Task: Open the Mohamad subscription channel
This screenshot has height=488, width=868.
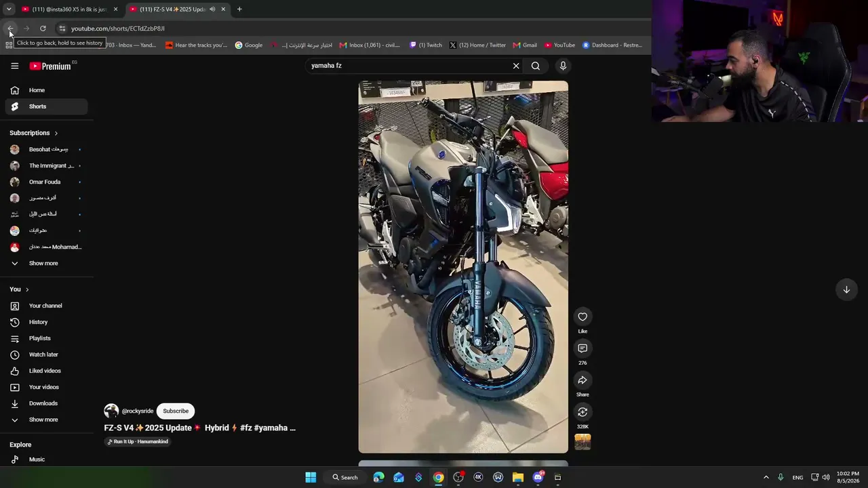Action: [x=46, y=247]
